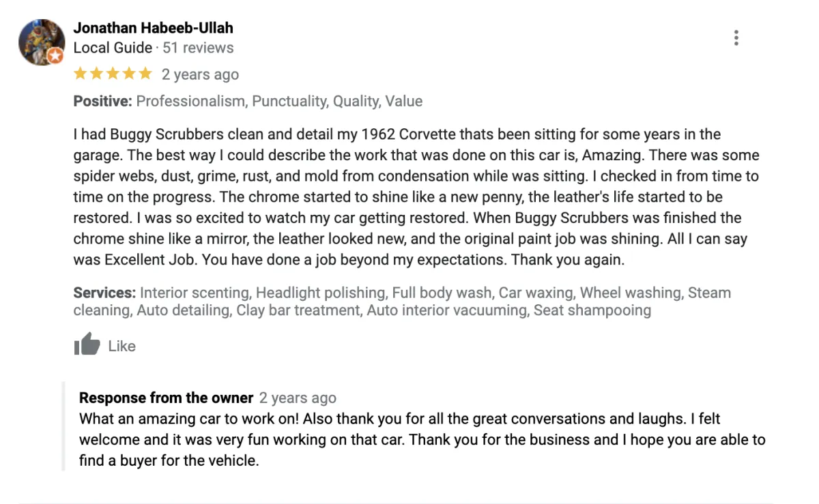The height and width of the screenshot is (504, 819).
Task: Open the three-dot review options menu
Action: pos(736,38)
